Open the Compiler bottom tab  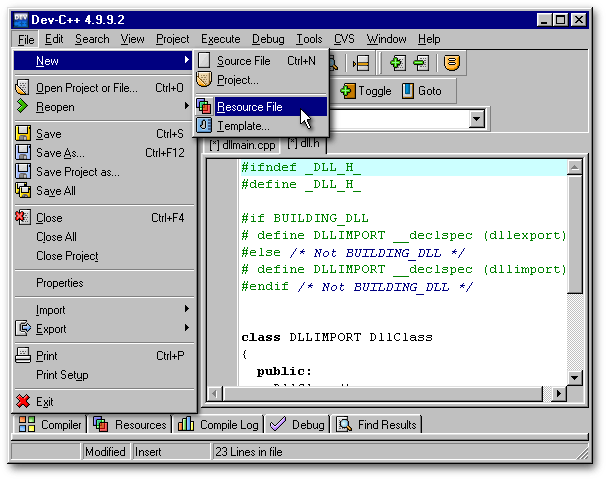point(50,424)
